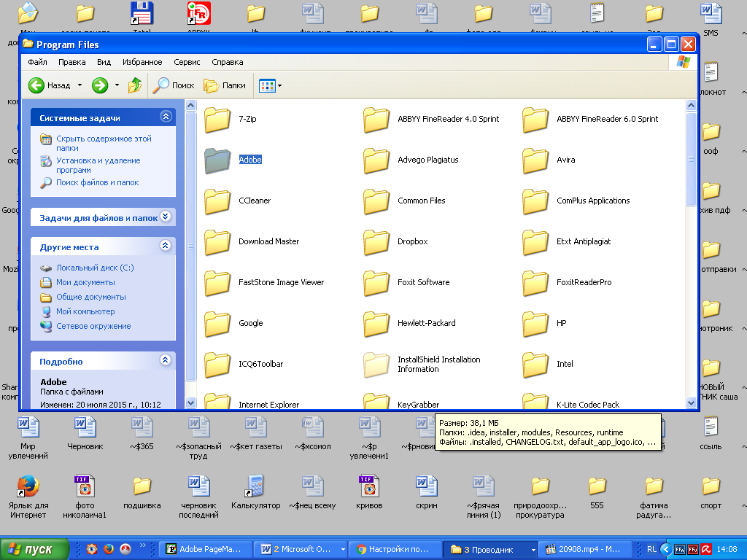
Task: Open the Вид menu
Action: (104, 62)
